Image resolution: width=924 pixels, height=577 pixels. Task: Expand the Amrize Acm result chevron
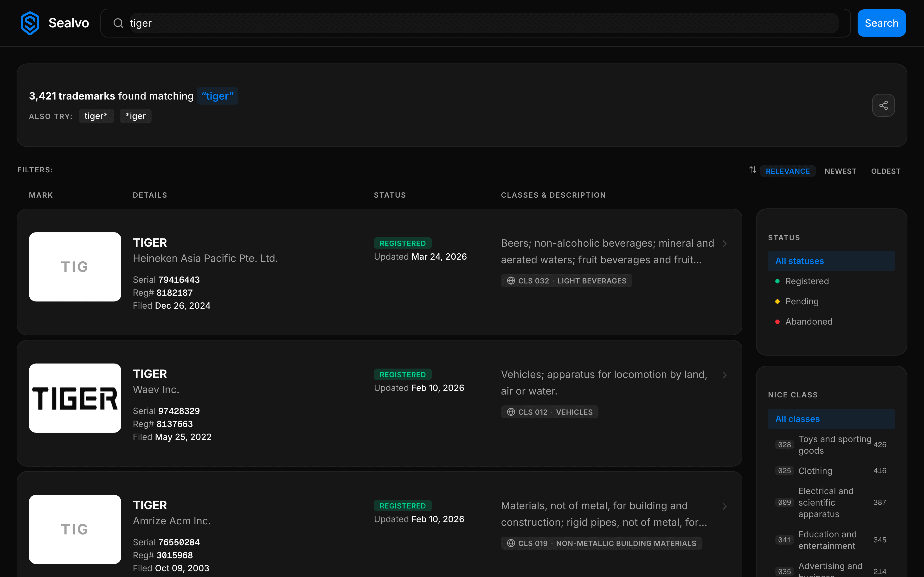[724, 506]
